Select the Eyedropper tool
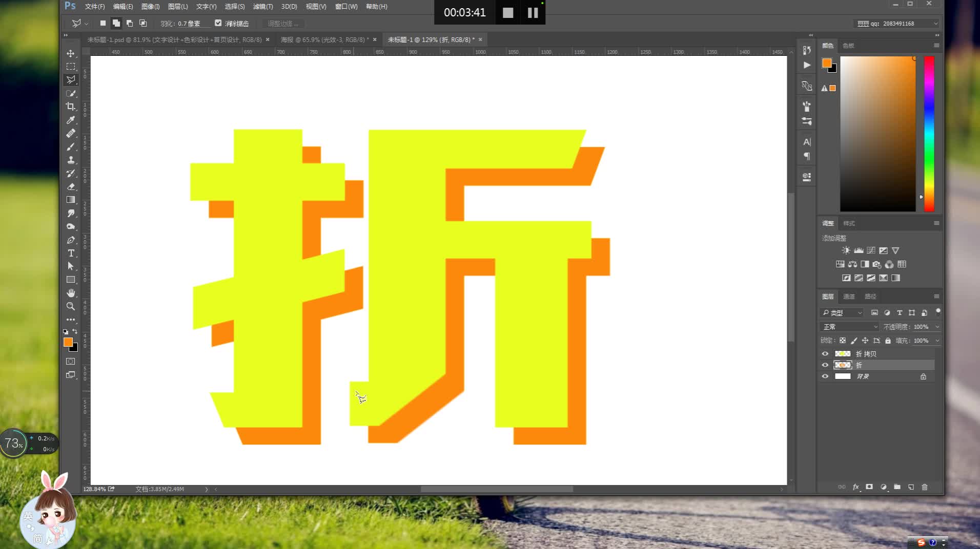The image size is (980, 549). 71,120
